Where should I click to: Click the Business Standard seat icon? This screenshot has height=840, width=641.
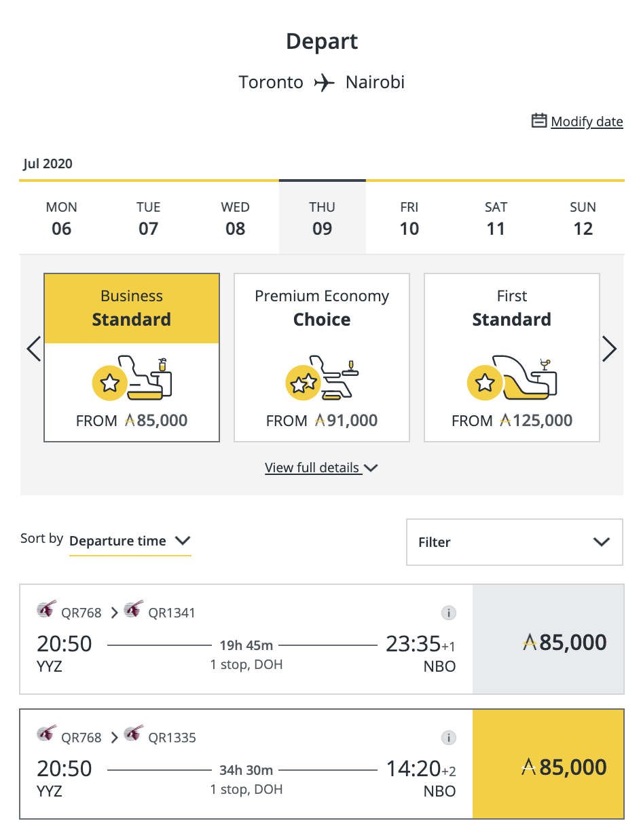click(132, 378)
